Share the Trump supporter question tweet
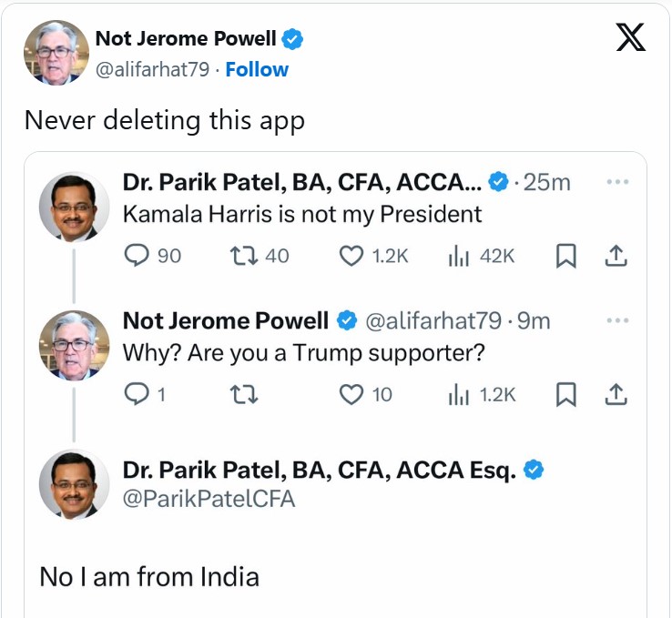 pos(616,394)
